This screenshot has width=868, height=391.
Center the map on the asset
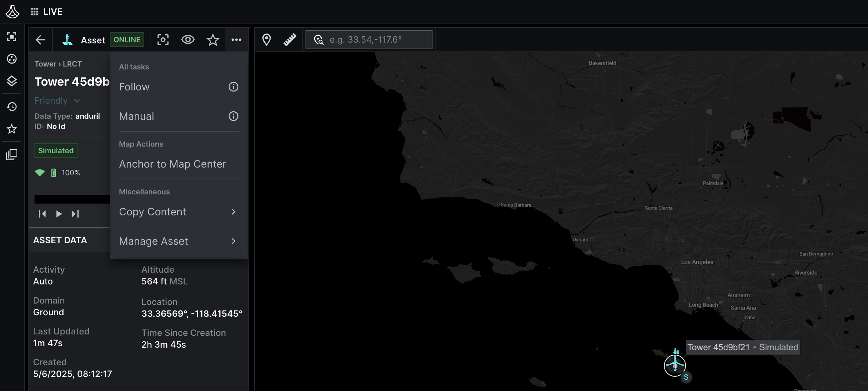coord(163,39)
